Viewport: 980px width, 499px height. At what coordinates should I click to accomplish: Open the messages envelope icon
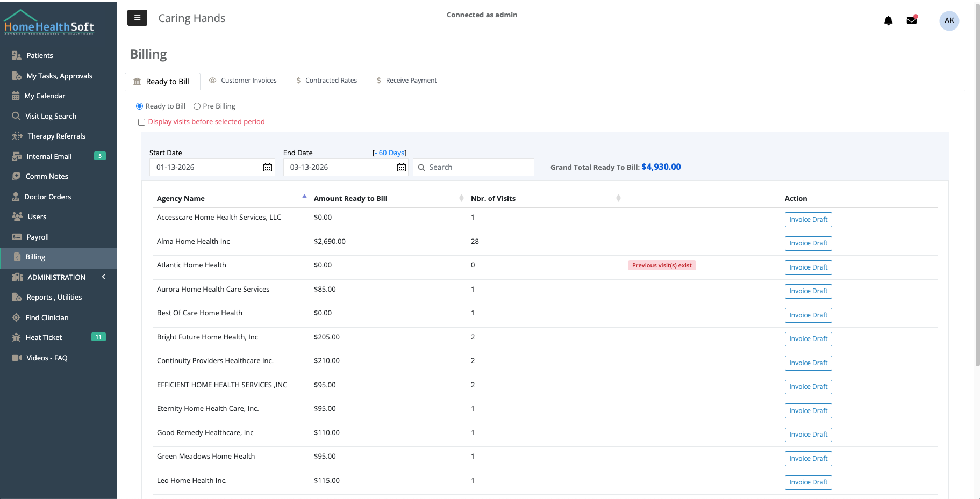click(911, 19)
